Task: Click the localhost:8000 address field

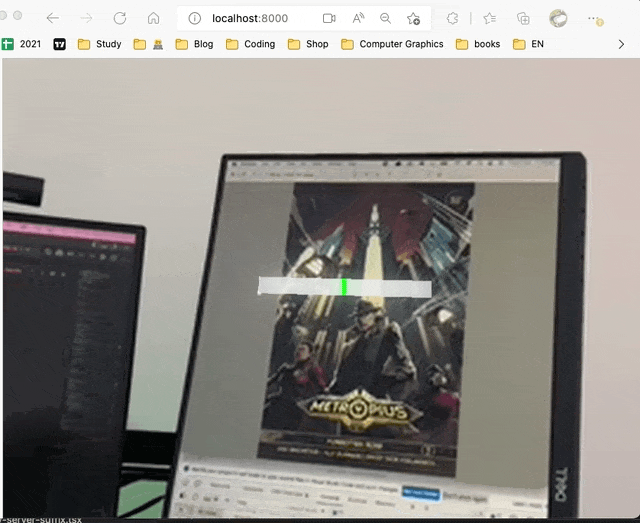Action: [260, 18]
